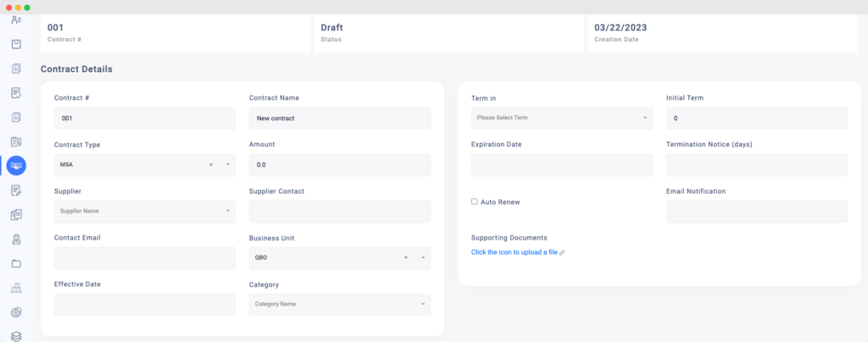
Task: Click the upload file link icon
Action: [x=562, y=252]
